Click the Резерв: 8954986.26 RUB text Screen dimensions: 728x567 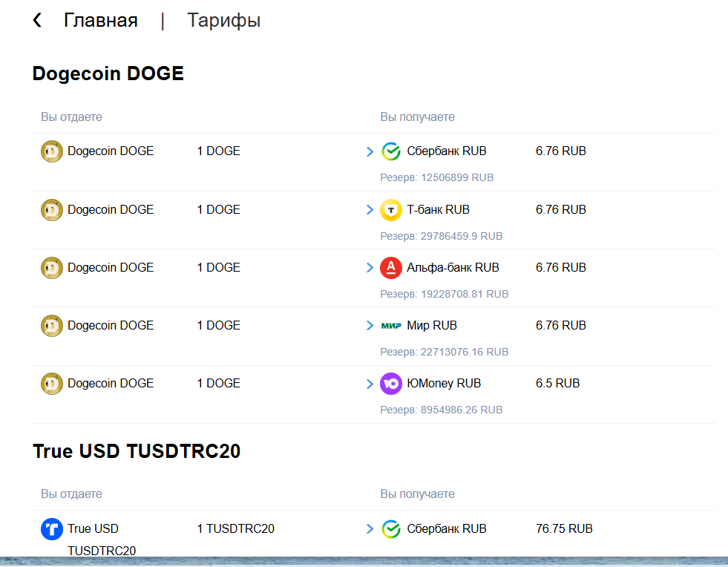pos(441,410)
